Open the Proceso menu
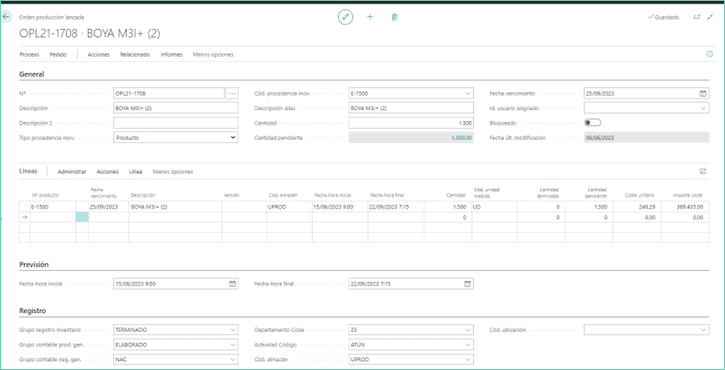The height and width of the screenshot is (370, 725). [x=29, y=55]
